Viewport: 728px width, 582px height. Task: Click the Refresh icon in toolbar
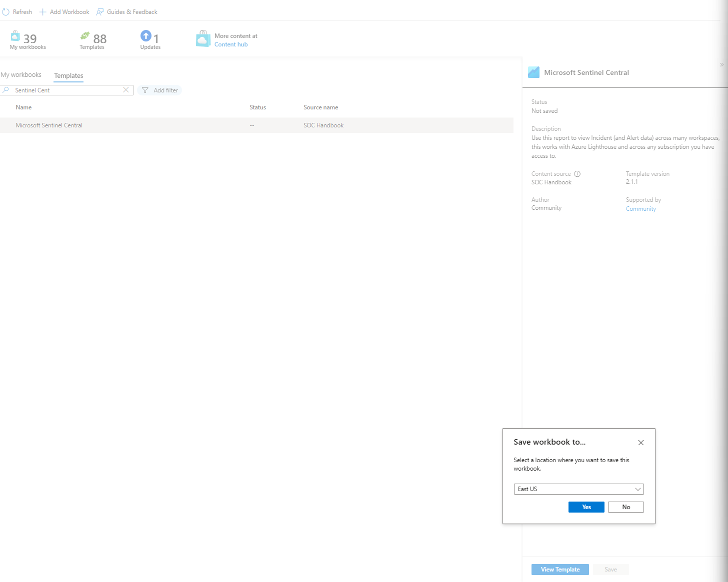[6, 12]
